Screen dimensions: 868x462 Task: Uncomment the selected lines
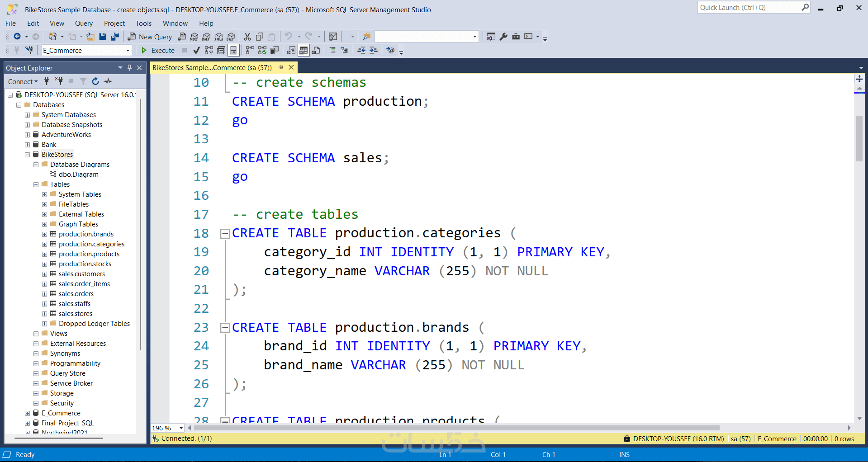(x=345, y=50)
